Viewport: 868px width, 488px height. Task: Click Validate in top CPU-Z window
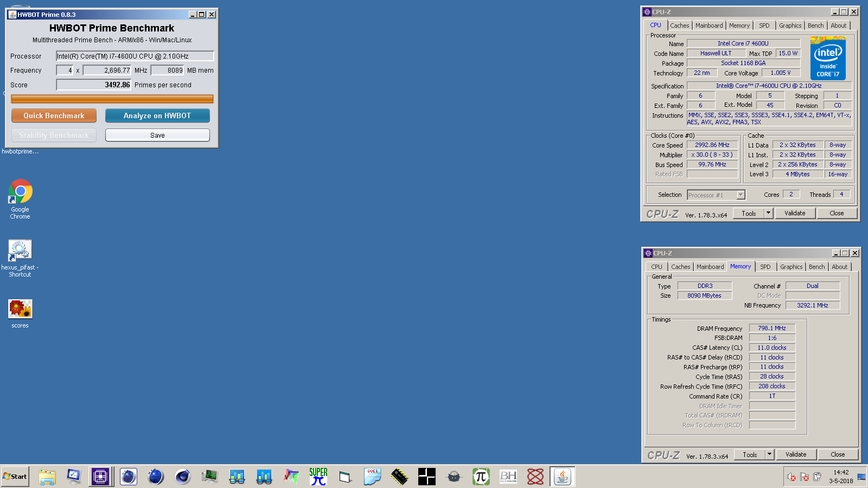click(795, 213)
